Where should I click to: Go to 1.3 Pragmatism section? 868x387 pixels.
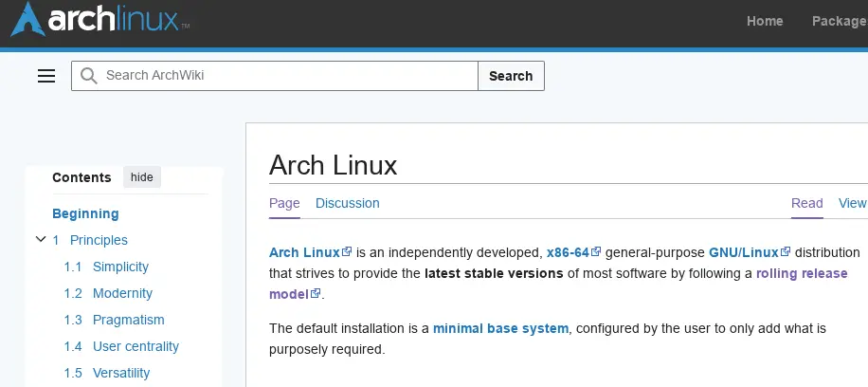pos(114,320)
